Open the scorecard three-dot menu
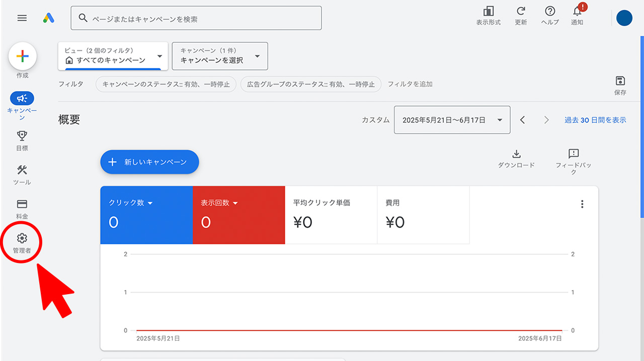This screenshot has width=644, height=361. [x=582, y=204]
